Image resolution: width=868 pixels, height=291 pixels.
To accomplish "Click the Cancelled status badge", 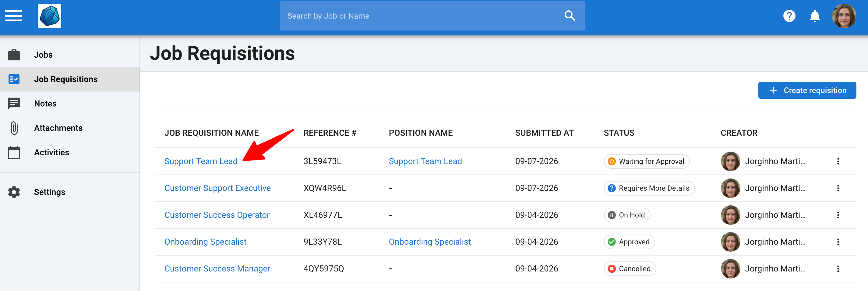I will [630, 269].
